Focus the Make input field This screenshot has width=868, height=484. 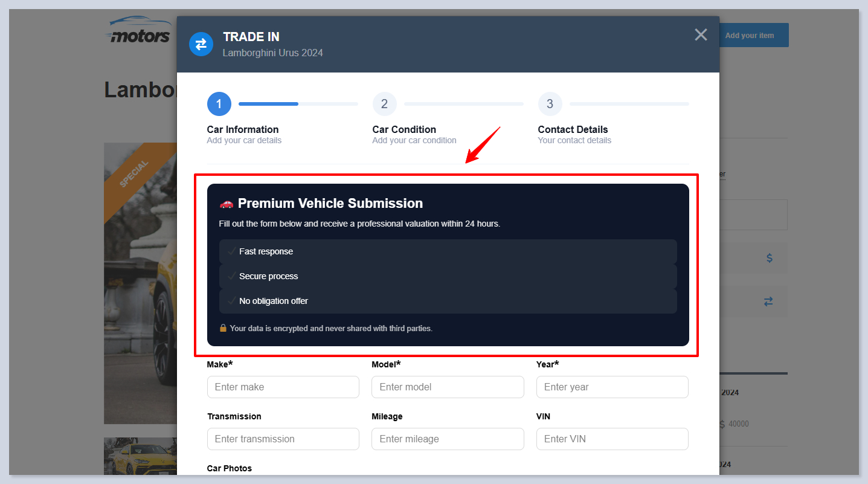click(283, 387)
